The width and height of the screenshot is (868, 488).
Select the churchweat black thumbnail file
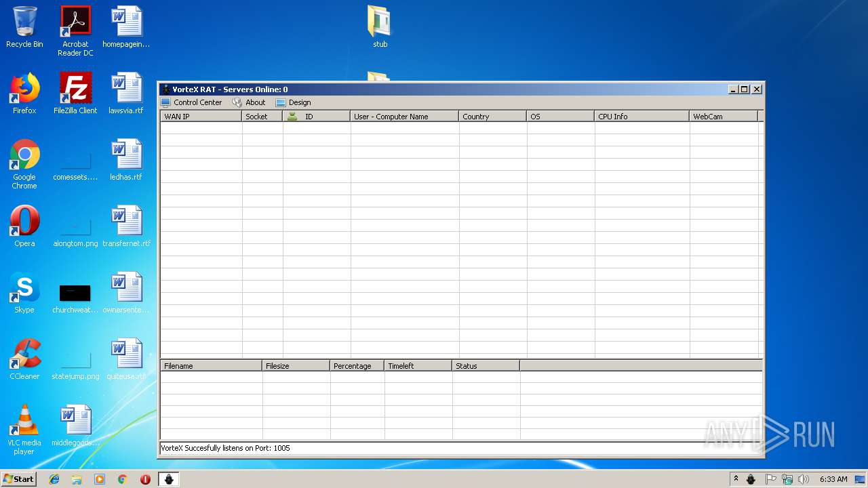75,298
